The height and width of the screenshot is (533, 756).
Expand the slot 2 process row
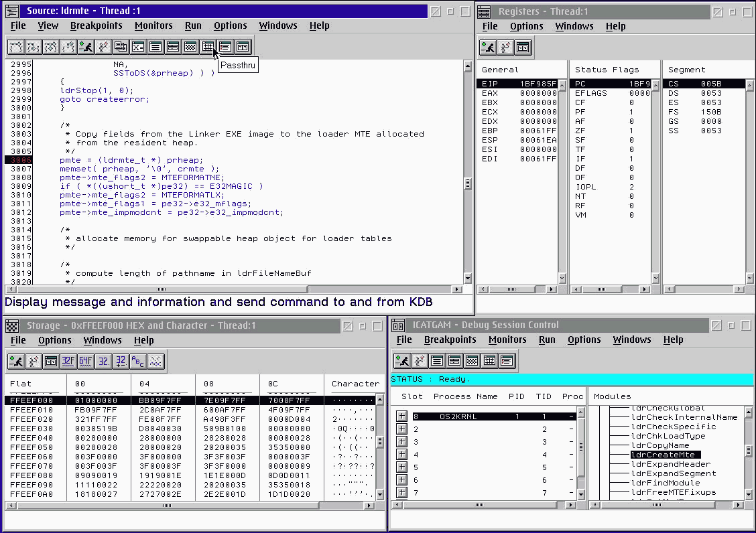tap(401, 429)
